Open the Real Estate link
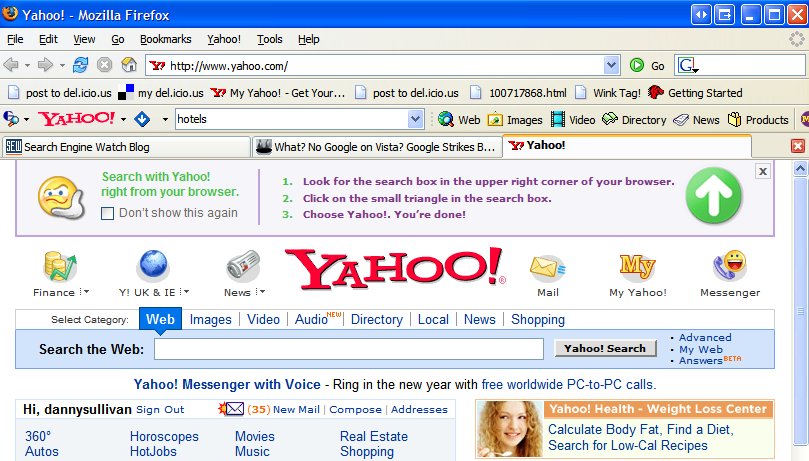Image resolution: width=809 pixels, height=461 pixels. point(374,436)
